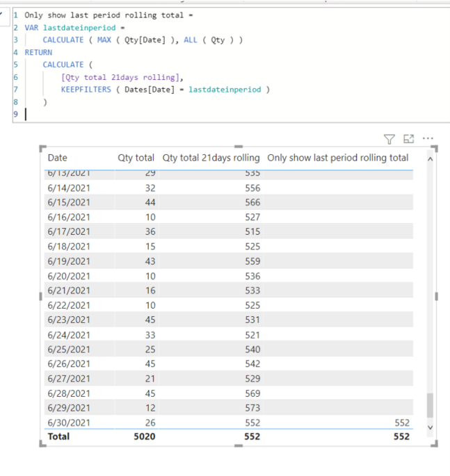Click Total row label
The height and width of the screenshot is (476, 450).
coord(58,436)
